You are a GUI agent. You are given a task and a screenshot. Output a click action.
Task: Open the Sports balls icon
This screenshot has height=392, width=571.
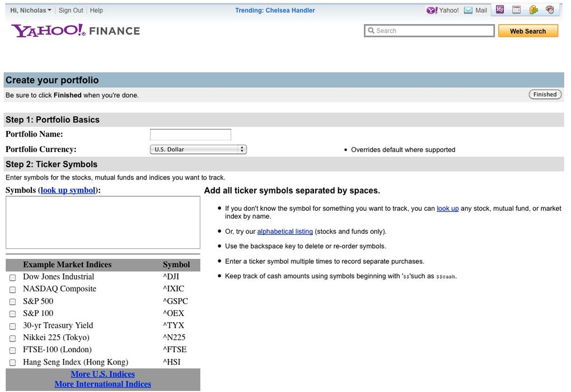click(550, 10)
